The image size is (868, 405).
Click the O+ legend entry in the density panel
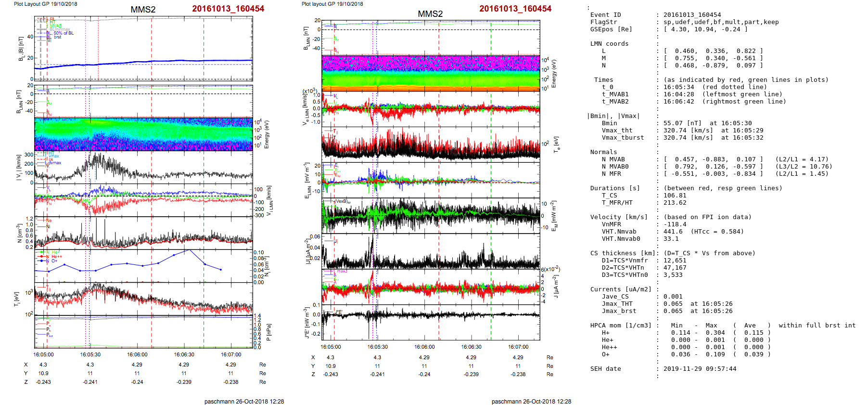pos(54,261)
